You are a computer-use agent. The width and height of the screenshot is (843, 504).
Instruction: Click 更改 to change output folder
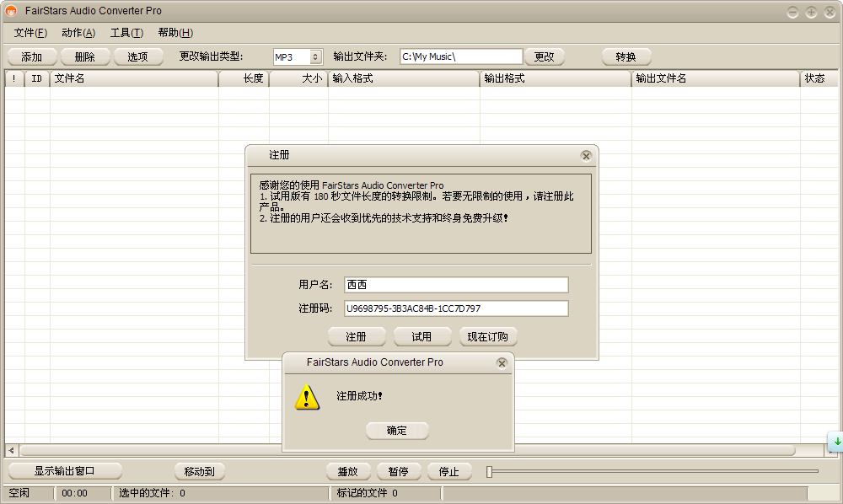(544, 57)
